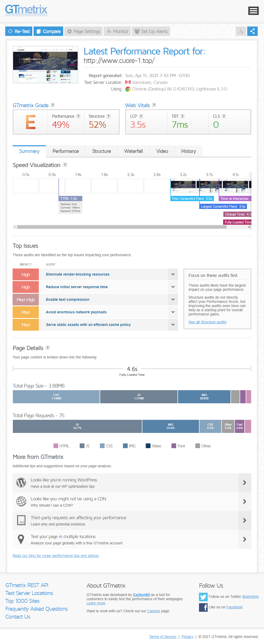
Task: Open the See all Structure audits link
Action: click(x=207, y=322)
